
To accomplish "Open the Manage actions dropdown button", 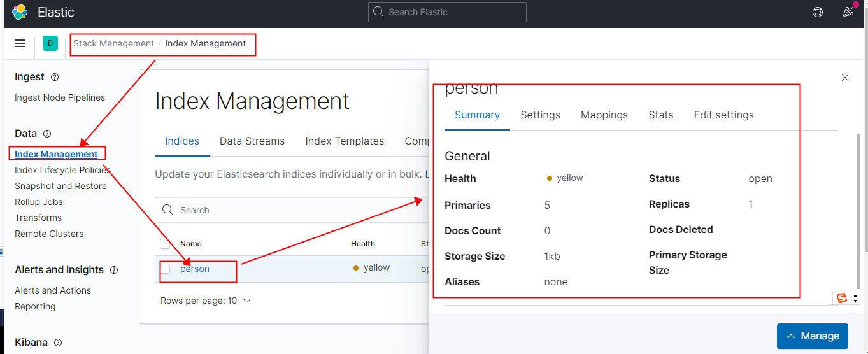I will (x=813, y=336).
